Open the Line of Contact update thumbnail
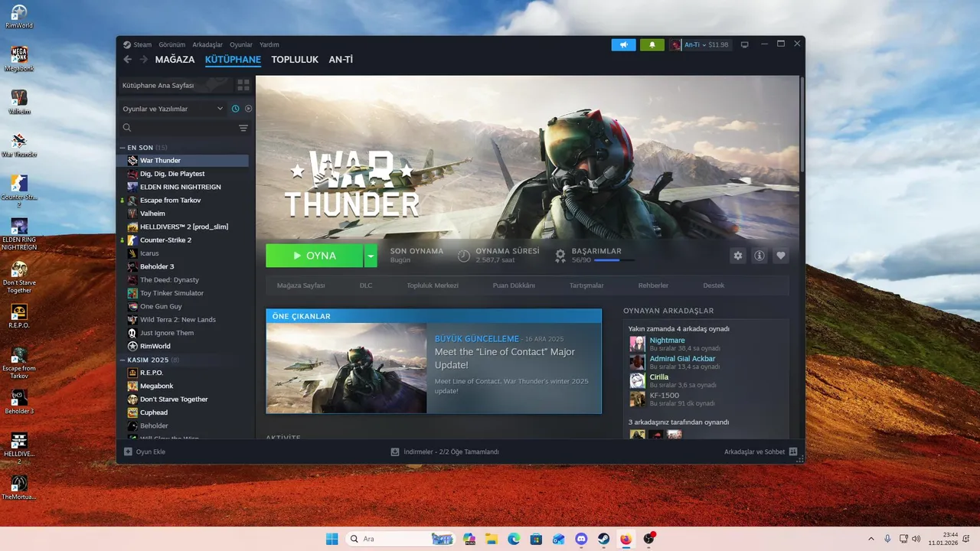980x551 pixels. (x=347, y=368)
